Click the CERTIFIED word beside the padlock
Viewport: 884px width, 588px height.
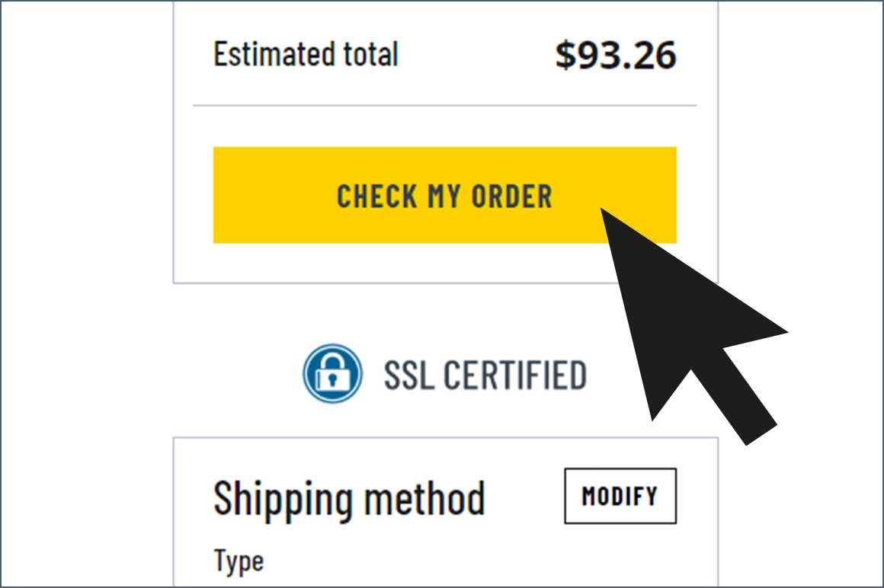[514, 375]
